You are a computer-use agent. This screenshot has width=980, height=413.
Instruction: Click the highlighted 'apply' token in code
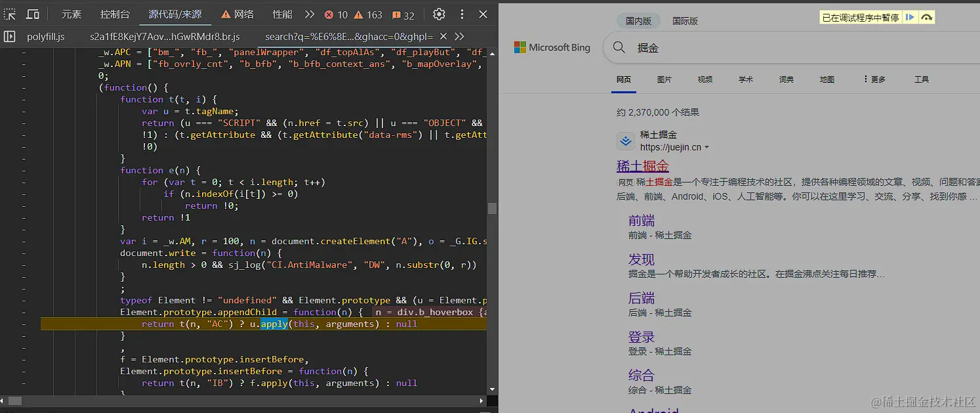coord(274,324)
